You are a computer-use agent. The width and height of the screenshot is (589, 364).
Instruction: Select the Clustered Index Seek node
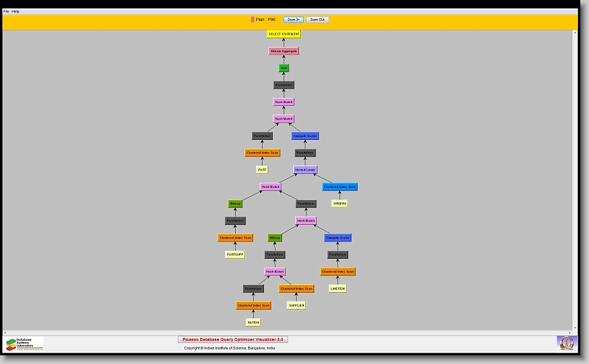point(339,187)
